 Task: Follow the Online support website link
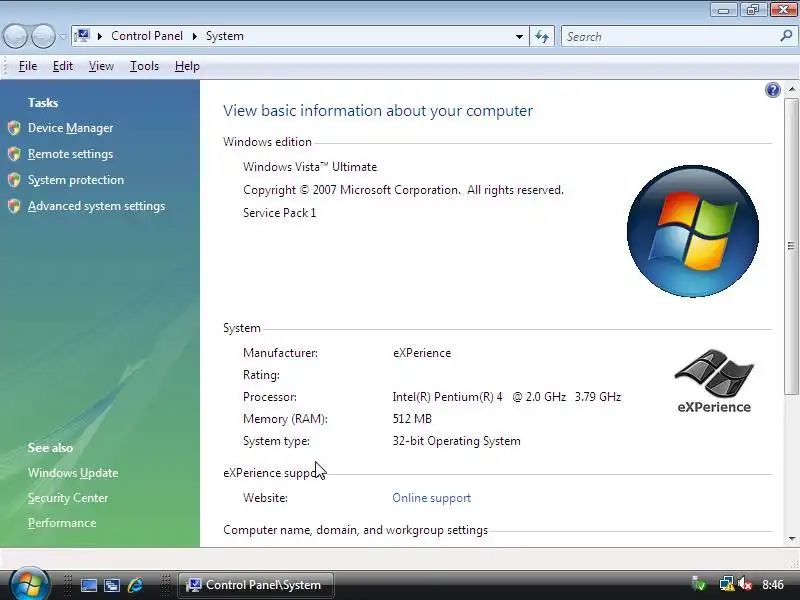(x=432, y=498)
